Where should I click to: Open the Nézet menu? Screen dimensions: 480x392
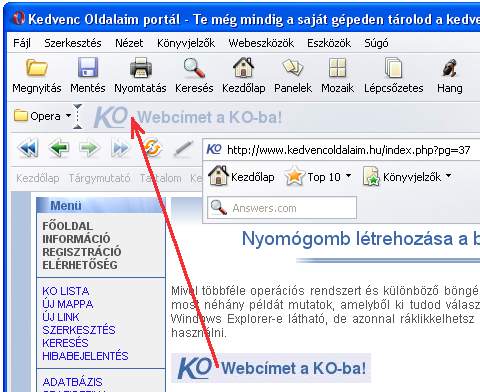point(129,43)
